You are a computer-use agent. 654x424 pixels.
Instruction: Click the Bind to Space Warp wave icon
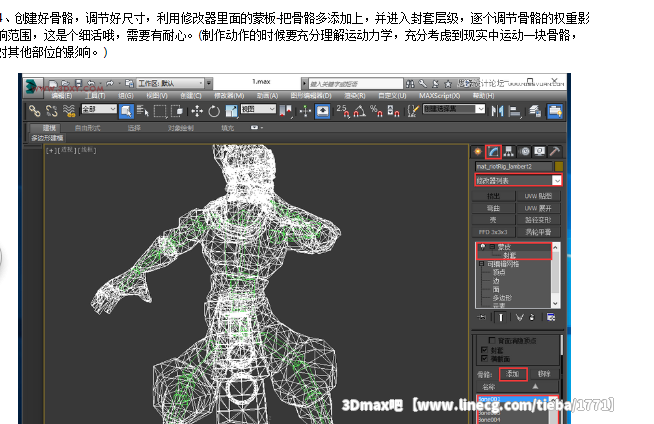pyautogui.click(x=68, y=111)
